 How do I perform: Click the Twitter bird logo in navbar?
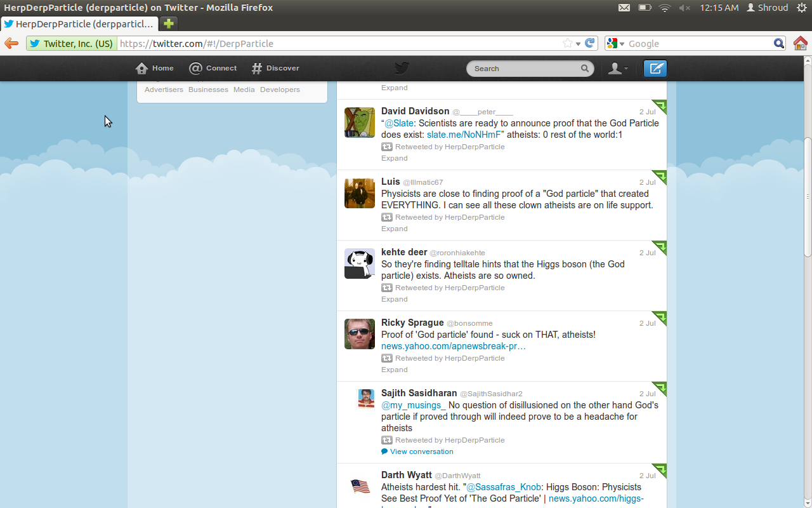[401, 68]
